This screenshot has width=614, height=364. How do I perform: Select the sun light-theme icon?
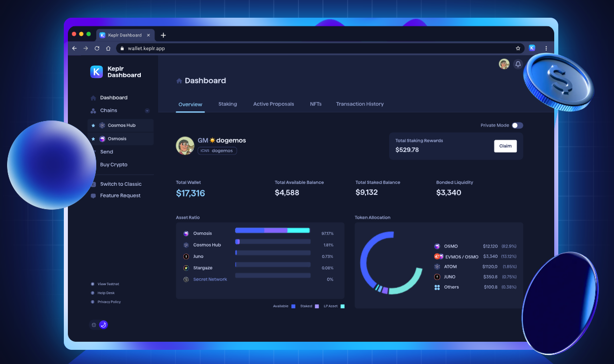point(94,325)
